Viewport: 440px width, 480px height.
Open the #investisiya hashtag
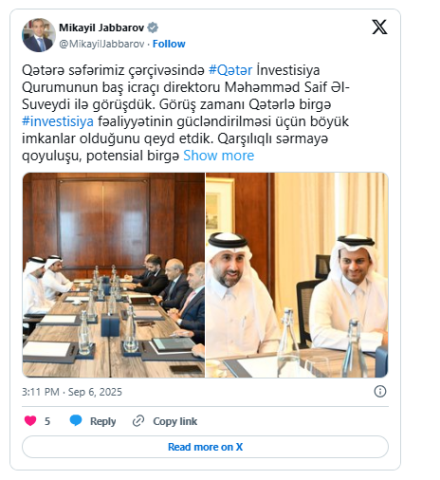coord(58,121)
